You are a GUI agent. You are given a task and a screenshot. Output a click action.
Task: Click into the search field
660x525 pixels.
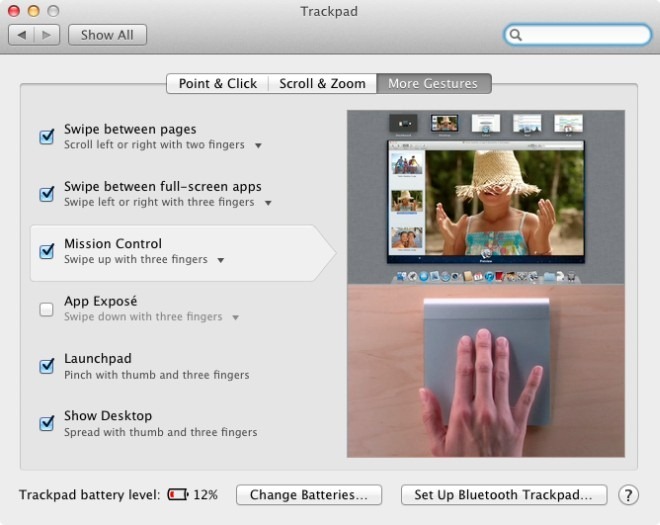point(578,35)
